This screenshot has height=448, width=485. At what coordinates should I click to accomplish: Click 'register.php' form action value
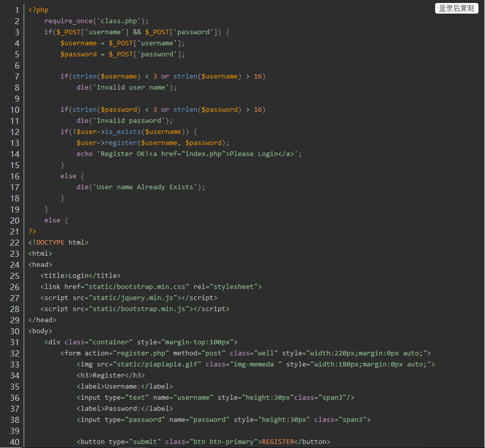pos(141,353)
